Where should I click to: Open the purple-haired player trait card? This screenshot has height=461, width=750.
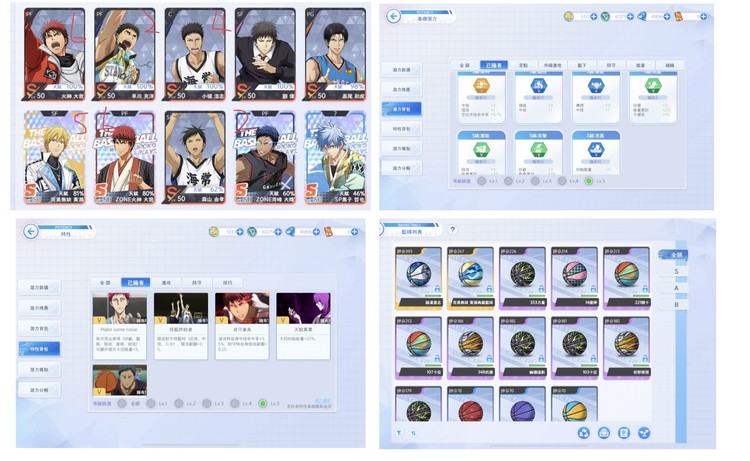point(303,326)
